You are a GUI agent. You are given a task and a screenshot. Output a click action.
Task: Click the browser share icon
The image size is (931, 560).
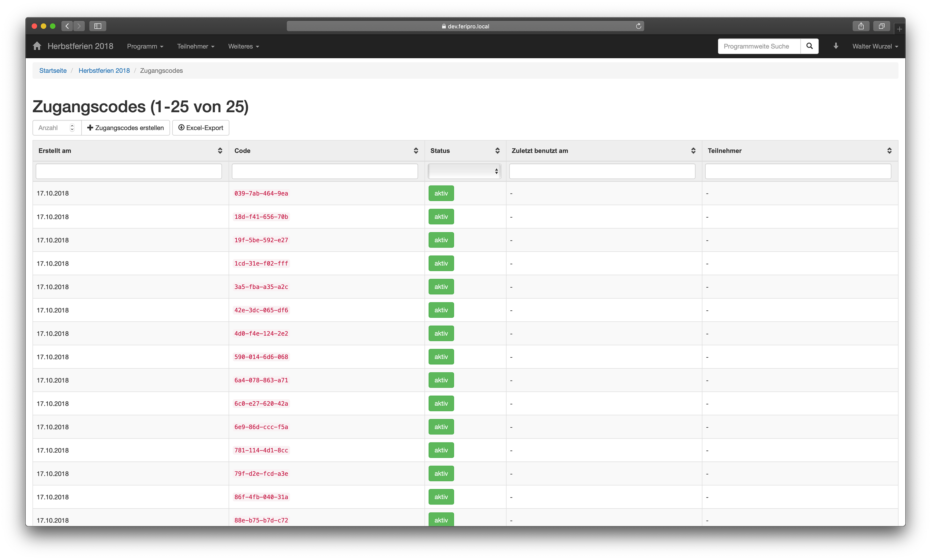tap(861, 26)
